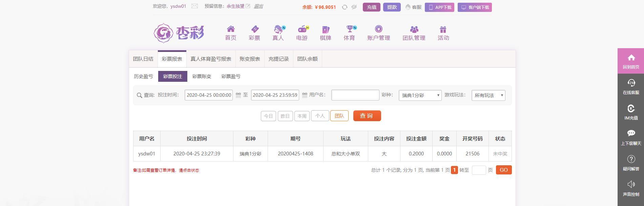The height and width of the screenshot is (206, 644).
Task: Open the 真人 live casino navigation
Action: (x=278, y=33)
